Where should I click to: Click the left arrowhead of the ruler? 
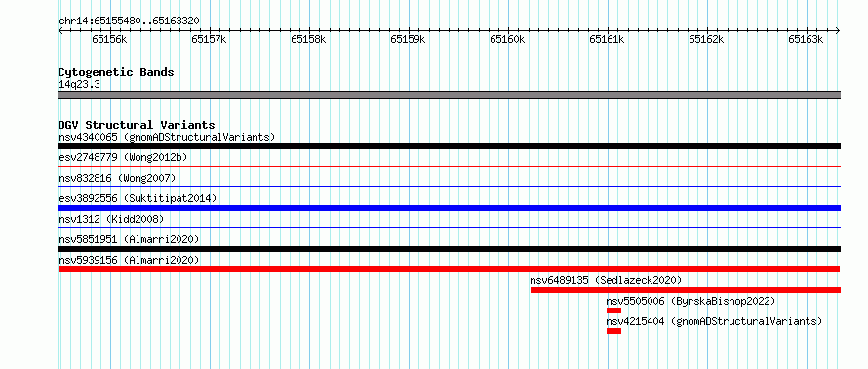pyautogui.click(x=60, y=30)
